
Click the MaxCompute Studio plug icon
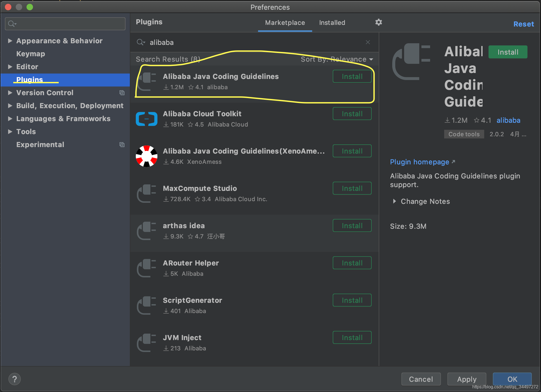click(146, 194)
